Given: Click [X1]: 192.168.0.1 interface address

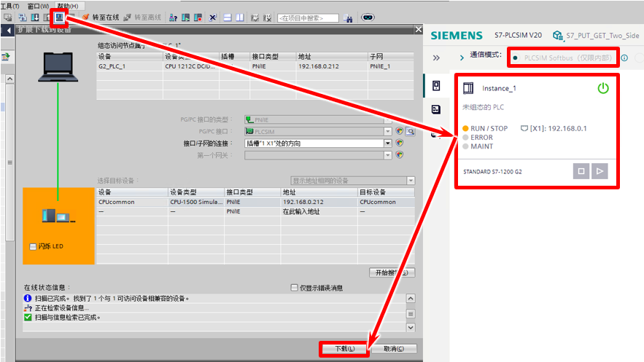Looking at the screenshot, I should [x=554, y=128].
